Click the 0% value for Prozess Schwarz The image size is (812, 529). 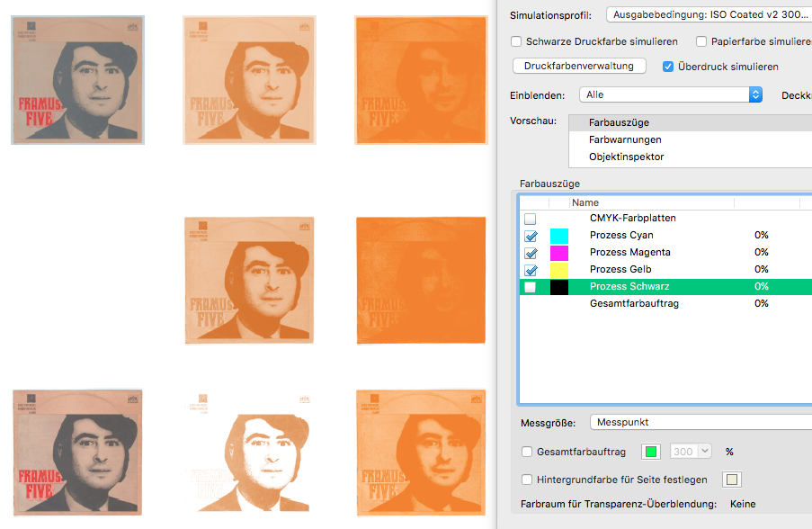click(762, 286)
